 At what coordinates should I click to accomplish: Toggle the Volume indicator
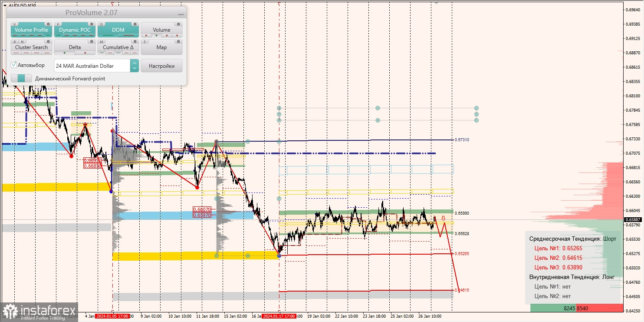point(161,30)
